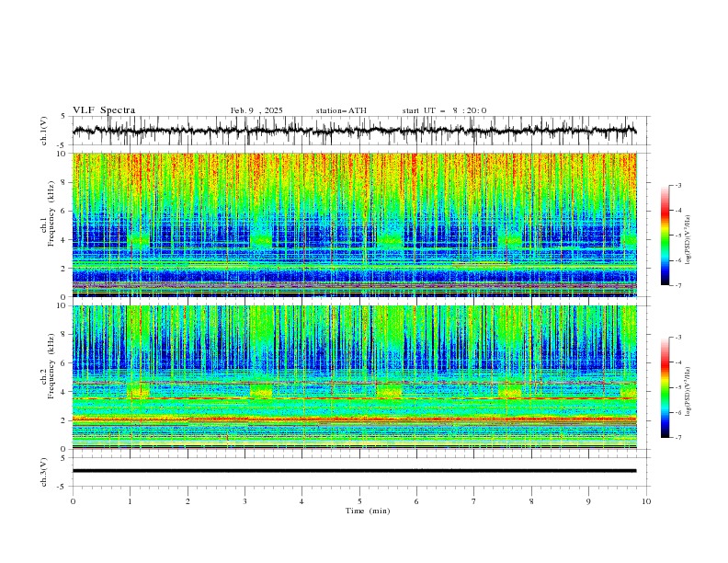The image size is (728, 563).
Task: Click inside the ch.2 frequency spectrogram panel
Action: coord(355,377)
